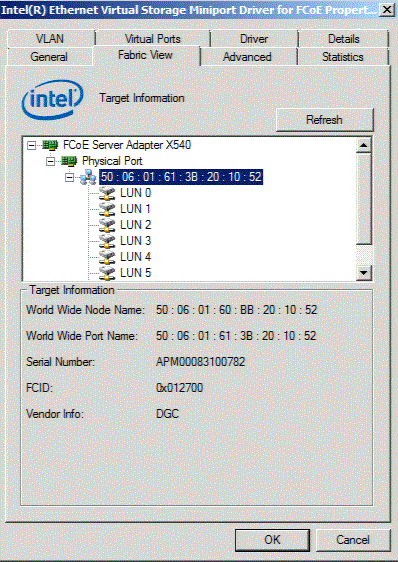The width and height of the screenshot is (398, 562).
Task: Open the Driver tab
Action: tap(254, 39)
